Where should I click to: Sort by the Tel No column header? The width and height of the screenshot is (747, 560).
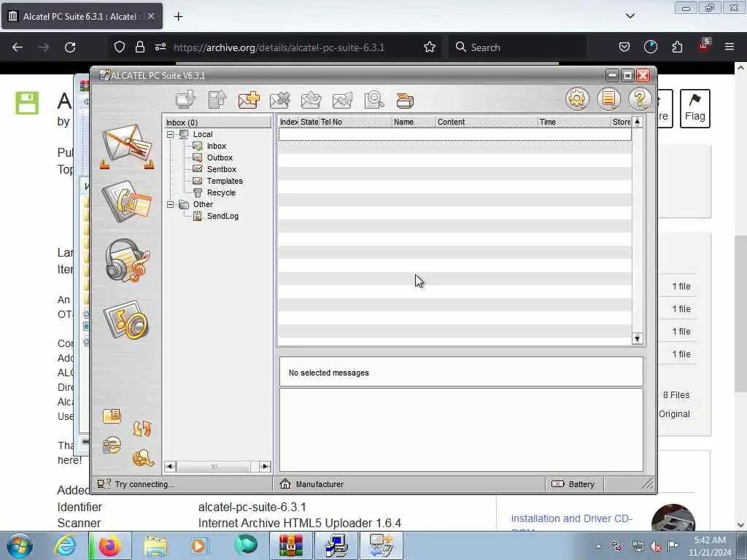(x=355, y=122)
